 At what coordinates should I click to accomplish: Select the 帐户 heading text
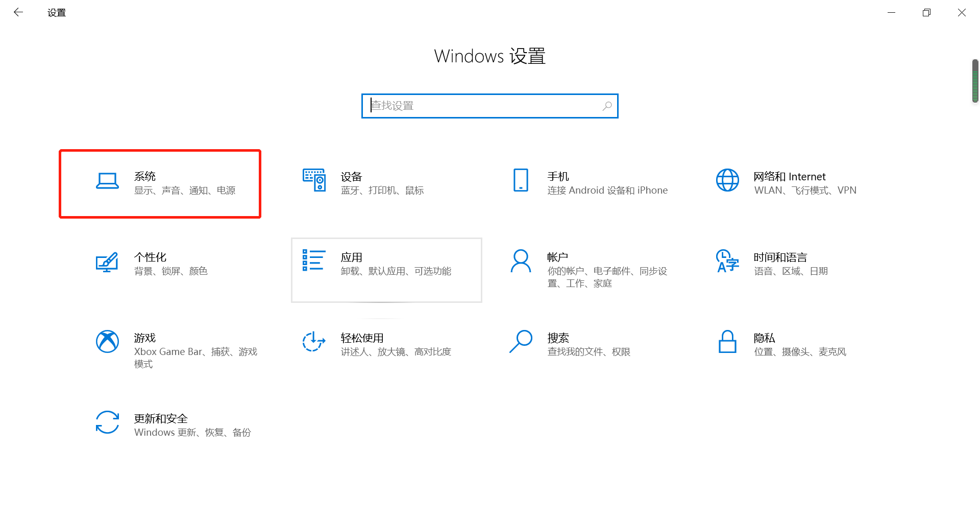coord(558,257)
